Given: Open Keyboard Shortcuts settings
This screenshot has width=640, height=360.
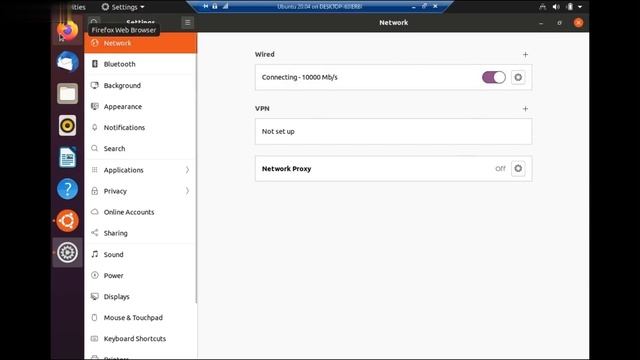Looking at the screenshot, I should tap(140, 339).
